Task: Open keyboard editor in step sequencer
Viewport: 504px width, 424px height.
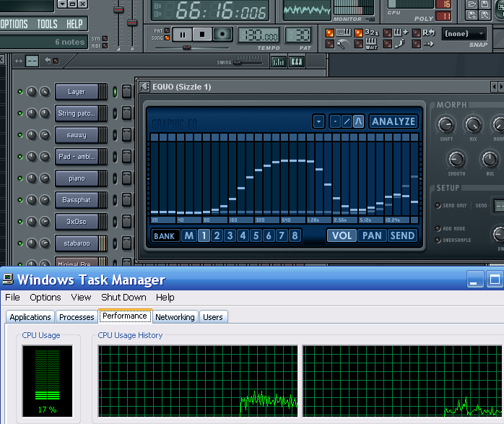Action: pos(297,61)
